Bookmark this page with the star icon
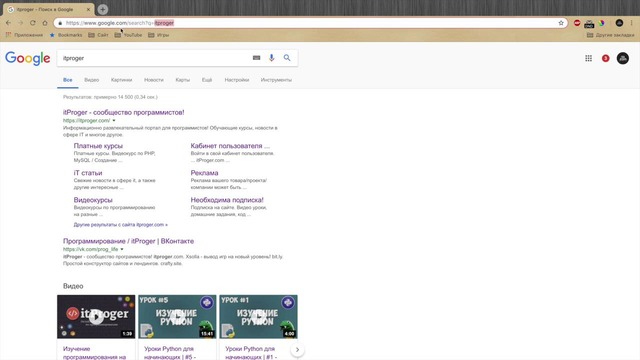Viewport: 640px width, 360px height. pyautogui.click(x=561, y=23)
